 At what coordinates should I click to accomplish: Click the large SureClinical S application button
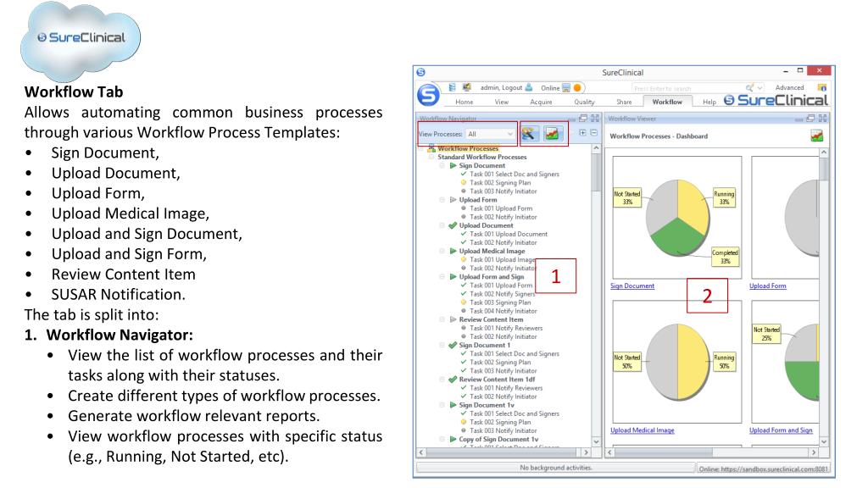point(428,95)
